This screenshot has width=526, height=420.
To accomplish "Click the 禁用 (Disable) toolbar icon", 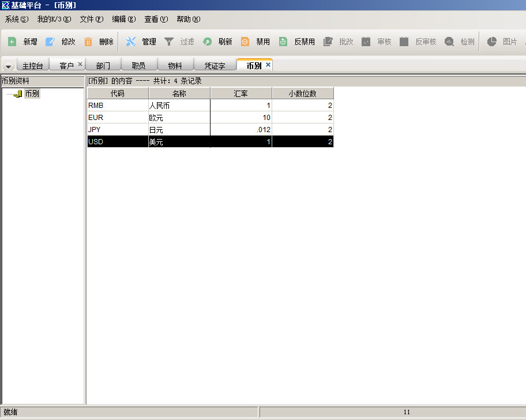I will [x=245, y=42].
